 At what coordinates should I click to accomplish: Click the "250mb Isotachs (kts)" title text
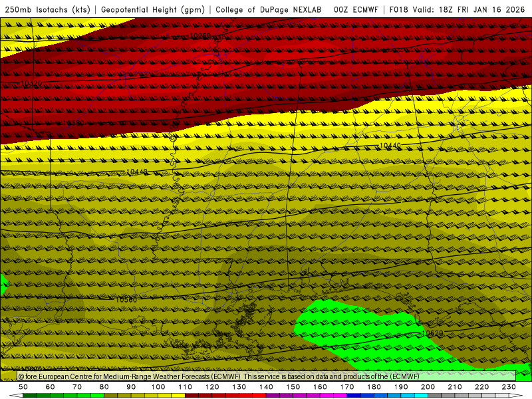click(48, 10)
